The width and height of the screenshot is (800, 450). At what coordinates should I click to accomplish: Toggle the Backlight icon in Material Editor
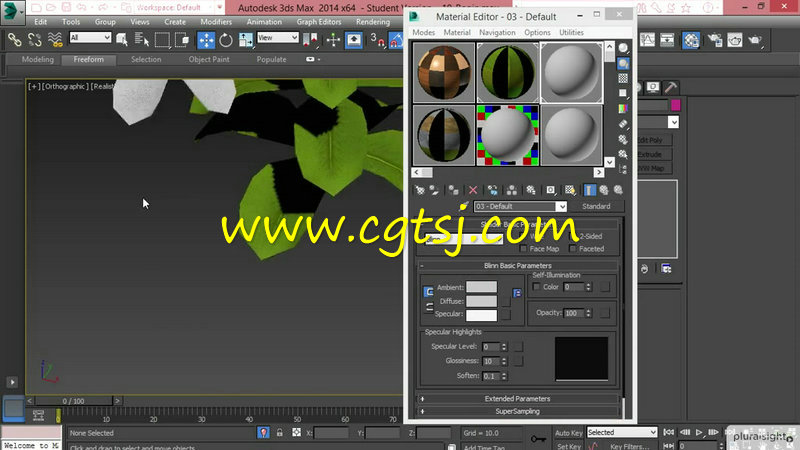pos(623,63)
